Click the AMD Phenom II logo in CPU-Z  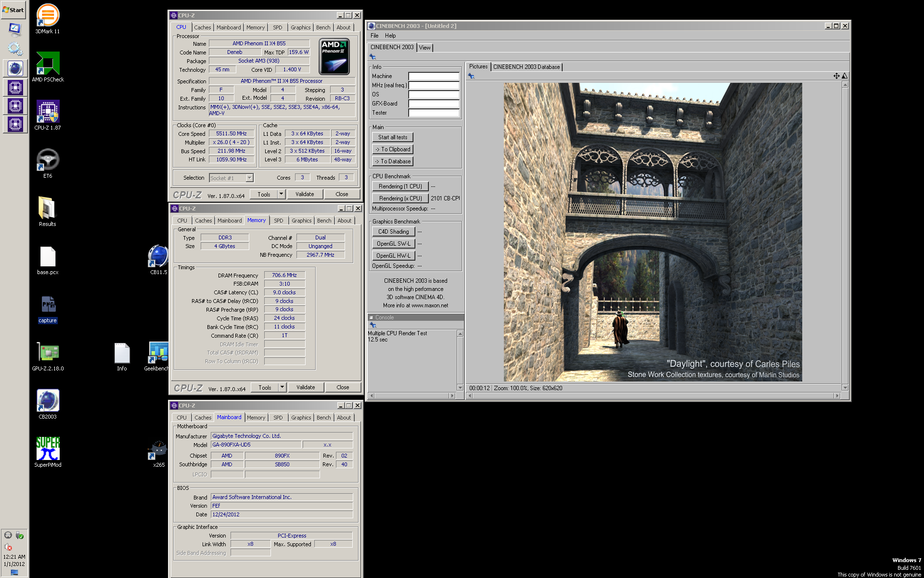(334, 57)
